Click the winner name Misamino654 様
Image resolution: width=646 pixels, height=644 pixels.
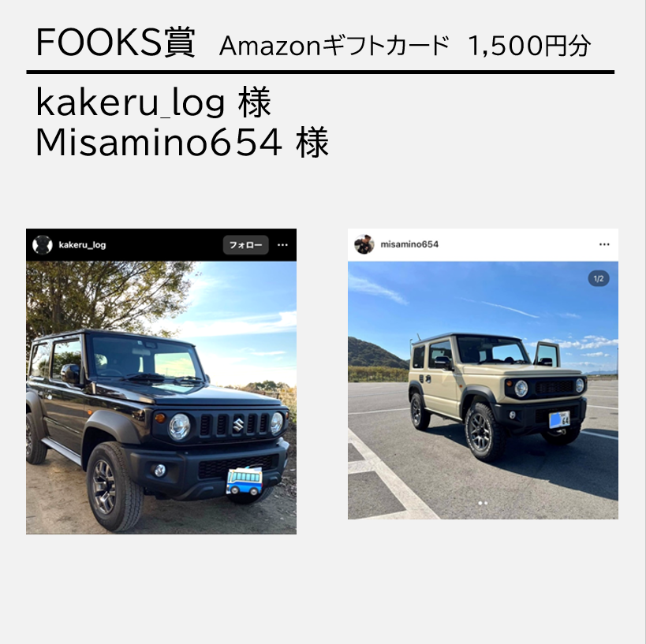pyautogui.click(x=182, y=143)
